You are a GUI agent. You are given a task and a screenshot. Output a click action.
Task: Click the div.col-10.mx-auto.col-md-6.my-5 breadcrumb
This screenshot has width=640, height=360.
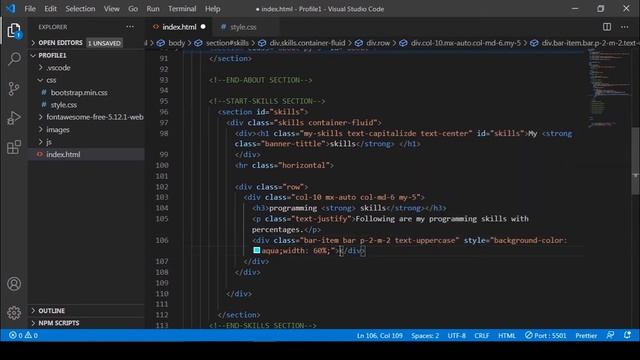pyautogui.click(x=466, y=43)
